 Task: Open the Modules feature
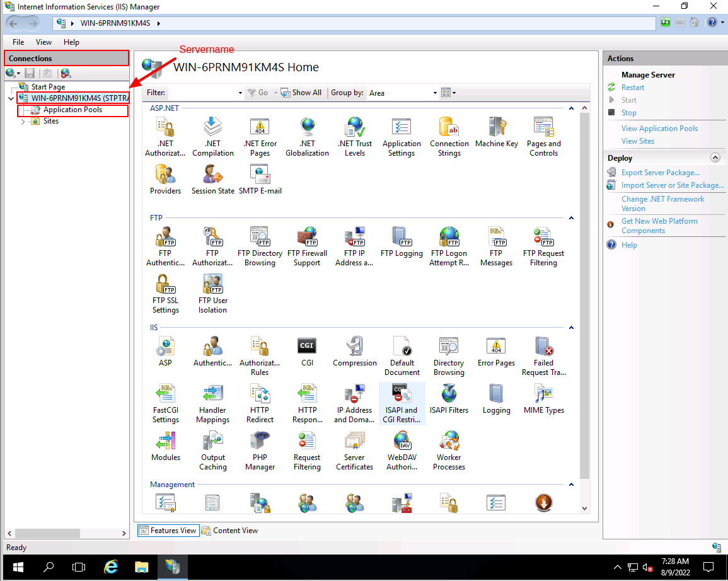point(165,446)
